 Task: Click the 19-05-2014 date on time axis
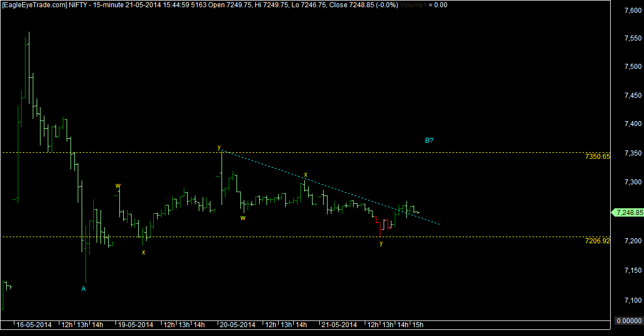tap(135, 325)
